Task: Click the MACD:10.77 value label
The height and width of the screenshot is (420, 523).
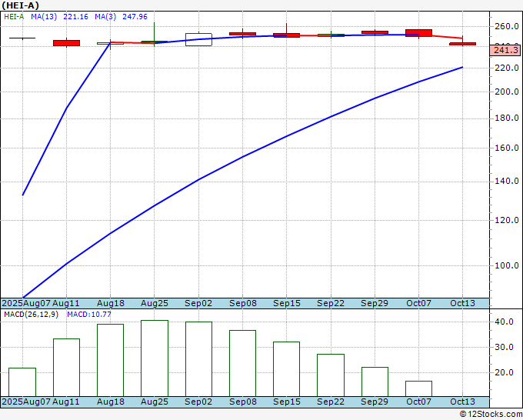Action: pyautogui.click(x=89, y=315)
